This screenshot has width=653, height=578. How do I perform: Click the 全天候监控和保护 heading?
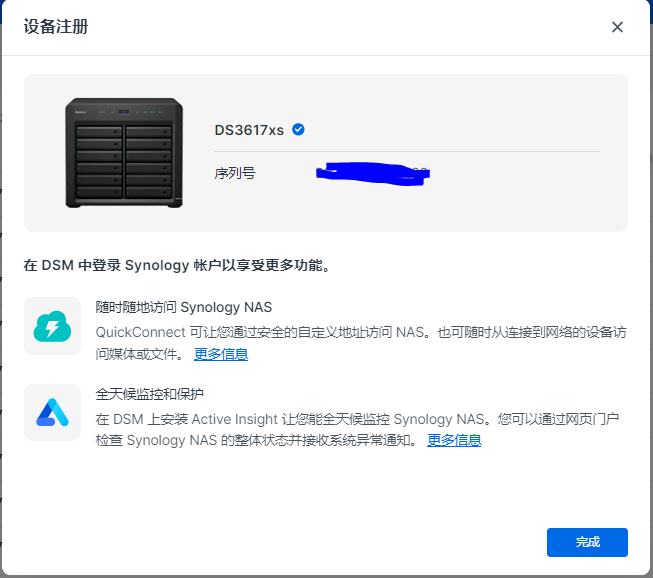pyautogui.click(x=150, y=394)
